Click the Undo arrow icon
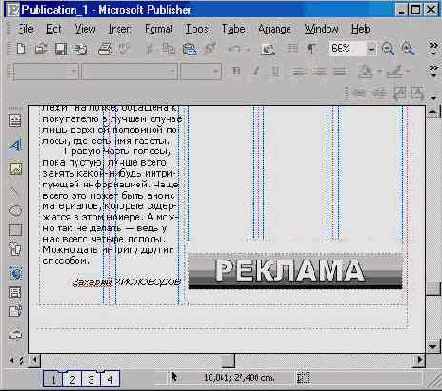Viewport: 442px width, 391px height. coord(235,49)
